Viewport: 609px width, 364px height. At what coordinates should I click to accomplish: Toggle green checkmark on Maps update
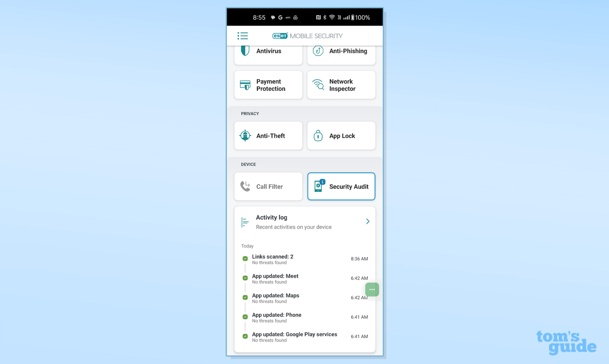[245, 297]
